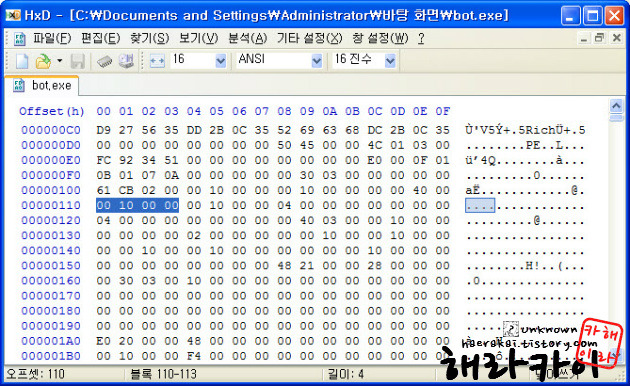This screenshot has height=386, width=630.
Task: Click the scroll up arrow of scrollbar
Action: coord(616,105)
